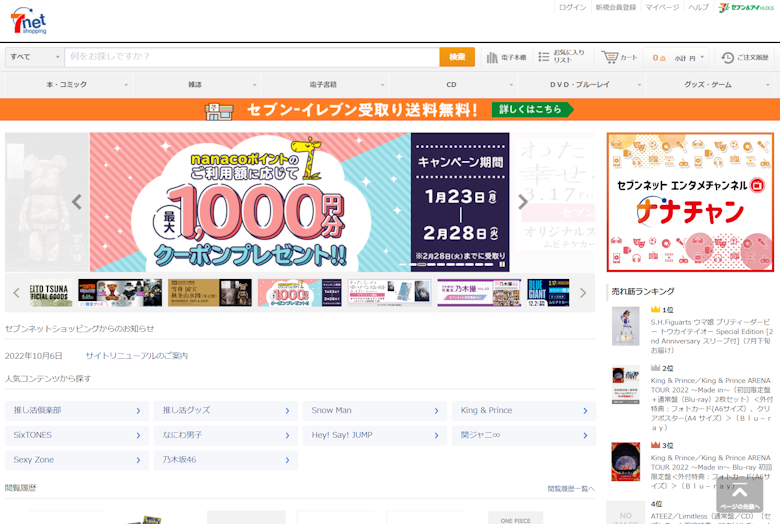This screenshot has width=780, height=524.
Task: Expand the 本・コミック menu
Action: click(x=69, y=85)
